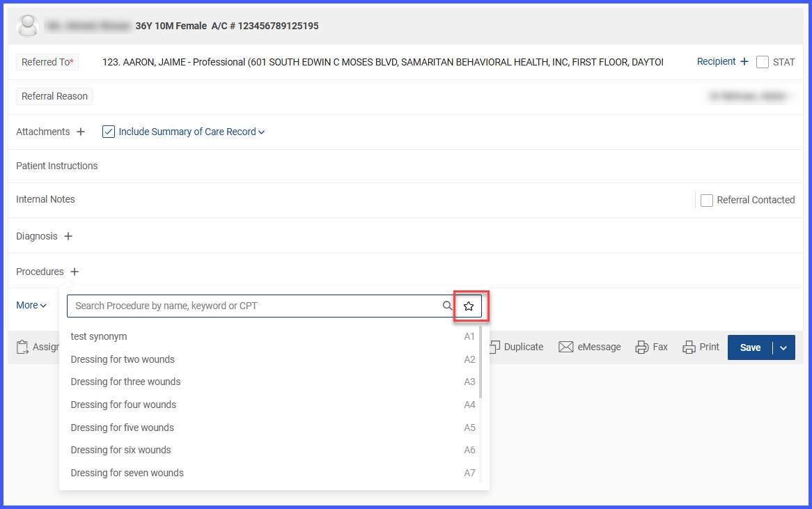This screenshot has height=509, width=812.
Task: Open the Save dropdown arrow
Action: [783, 347]
